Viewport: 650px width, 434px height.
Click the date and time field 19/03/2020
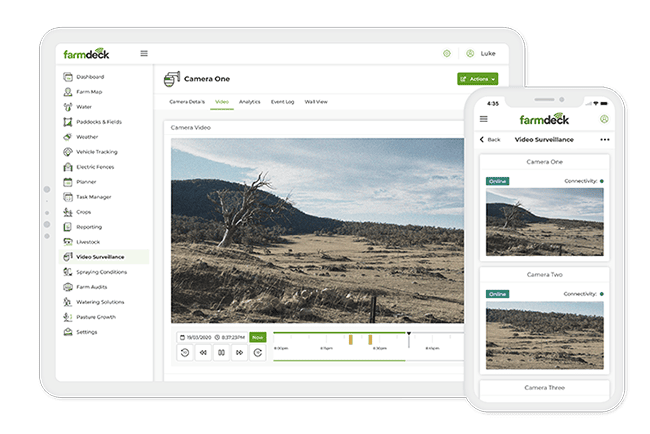212,337
